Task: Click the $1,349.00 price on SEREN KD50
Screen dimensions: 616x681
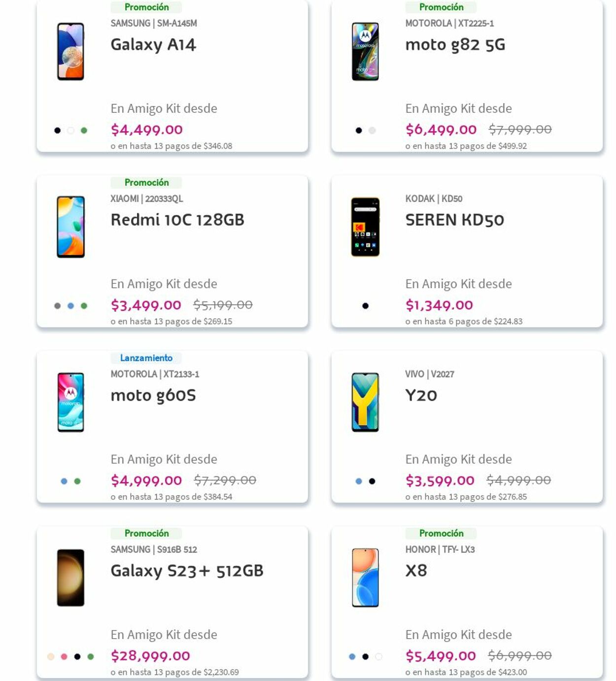Action: [439, 306]
